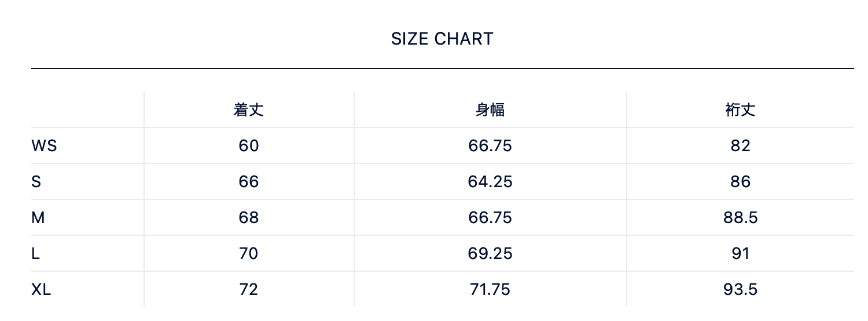Image resolution: width=868 pixels, height=321 pixels.
Task: Click the L 裄丈 value 91
Action: pyautogui.click(x=740, y=254)
